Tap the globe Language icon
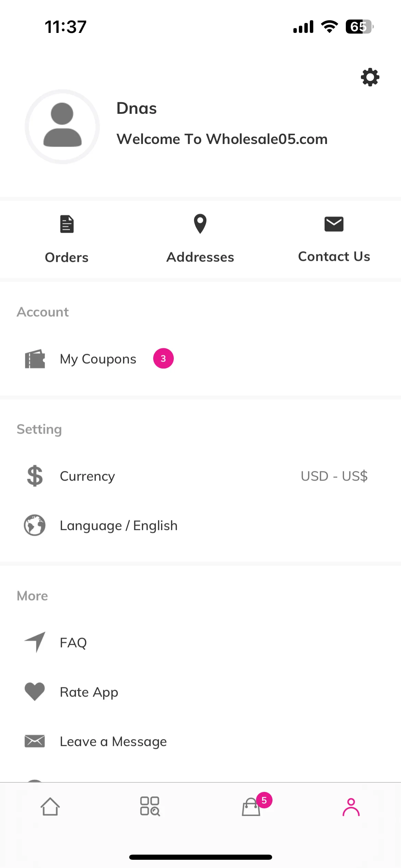The image size is (401, 868). click(35, 525)
